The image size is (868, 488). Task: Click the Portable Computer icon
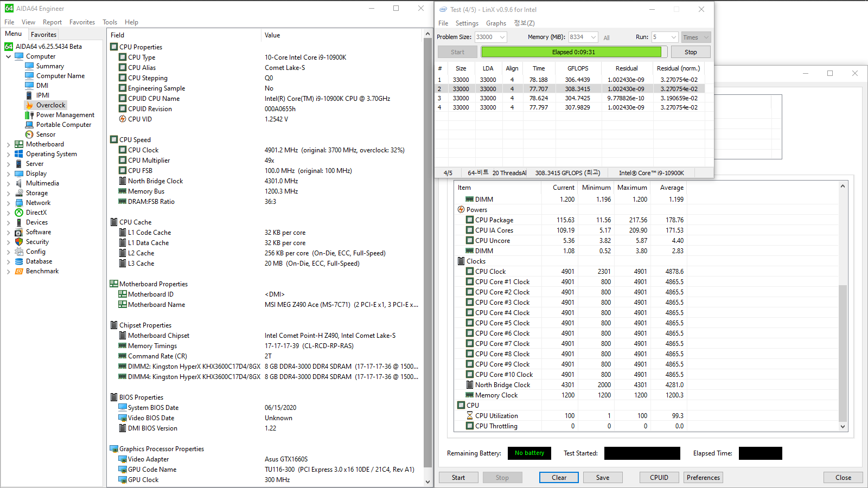[x=29, y=125]
